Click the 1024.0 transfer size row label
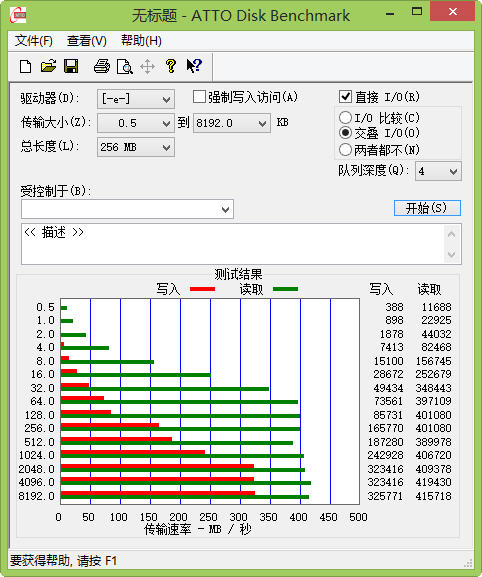The height and width of the screenshot is (577, 482). [37, 455]
